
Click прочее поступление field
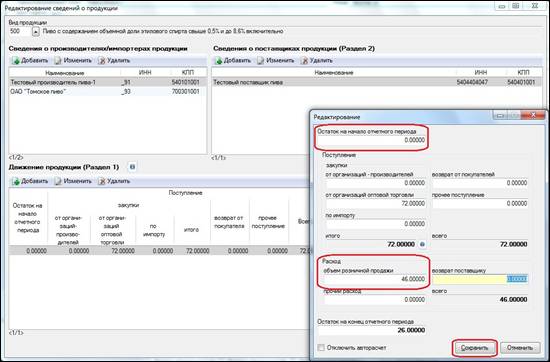tap(480, 203)
